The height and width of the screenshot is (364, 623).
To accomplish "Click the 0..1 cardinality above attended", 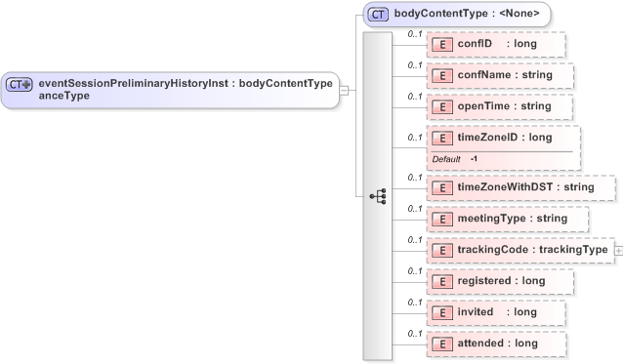I will tap(415, 334).
